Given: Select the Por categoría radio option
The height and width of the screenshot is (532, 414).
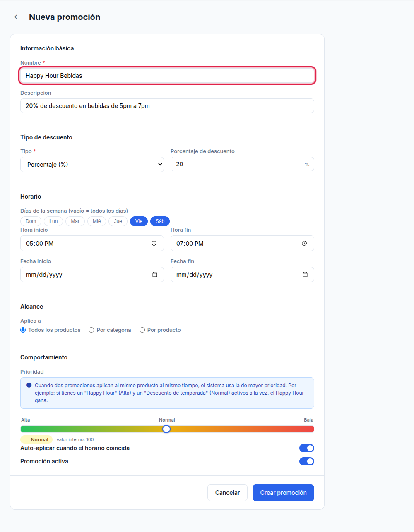Looking at the screenshot, I should point(91,330).
